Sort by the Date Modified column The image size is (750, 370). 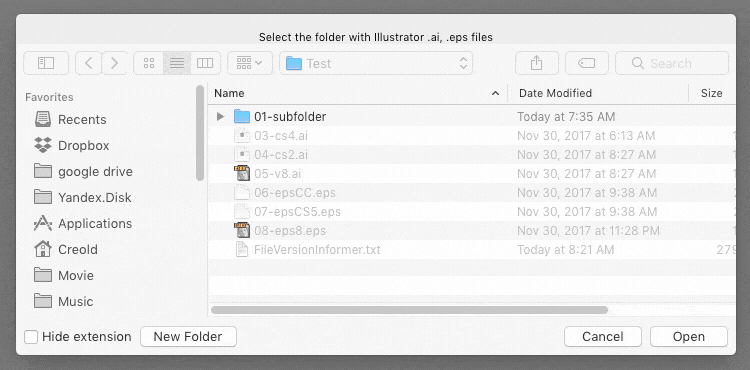[x=598, y=93]
